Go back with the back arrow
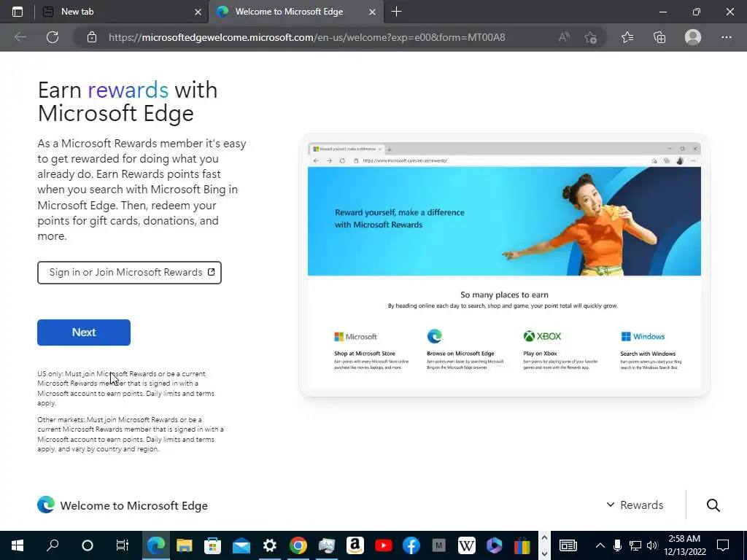Viewport: 747px width, 560px height. pos(20,37)
